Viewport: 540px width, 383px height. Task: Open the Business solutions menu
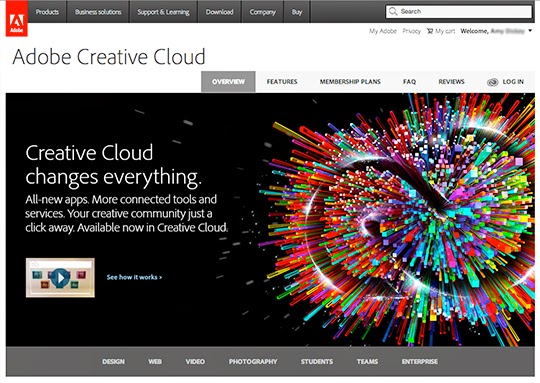tap(98, 12)
